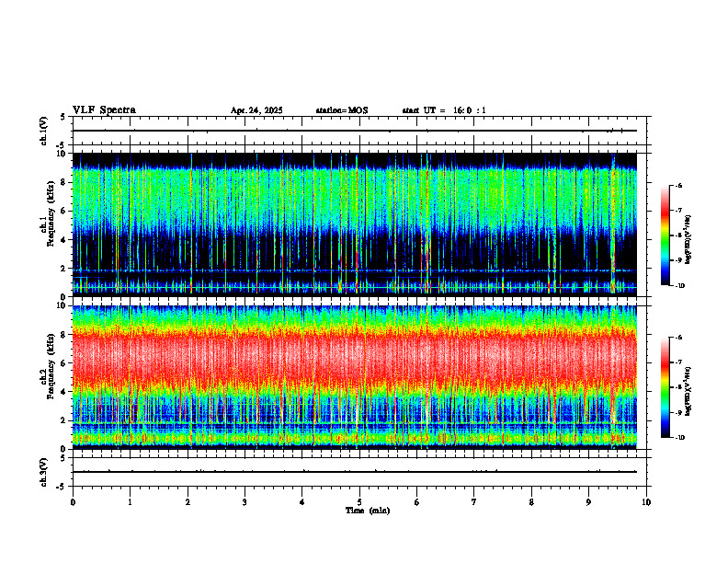Click tick label 1 on the Time axis
728x563 pixels.
pos(130,502)
